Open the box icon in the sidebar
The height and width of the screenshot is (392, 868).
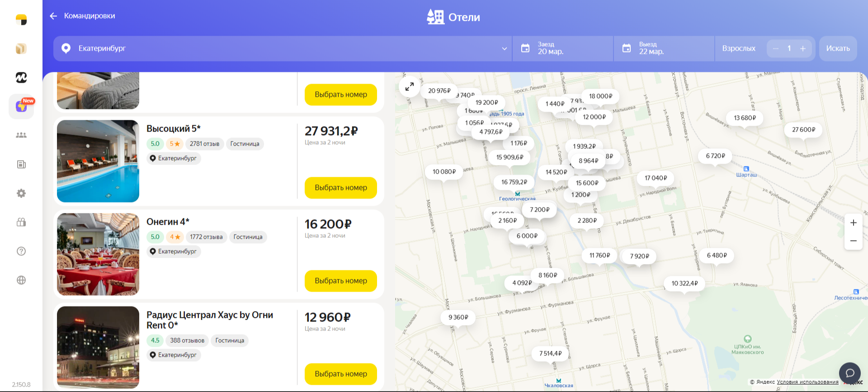pos(21,49)
